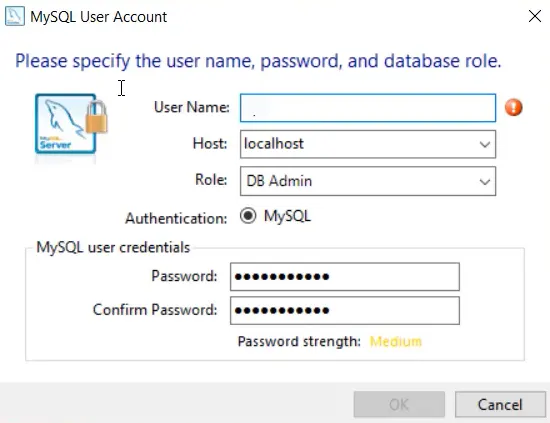Image resolution: width=550 pixels, height=423 pixels.
Task: Click the disabled OK button
Action: (399, 404)
